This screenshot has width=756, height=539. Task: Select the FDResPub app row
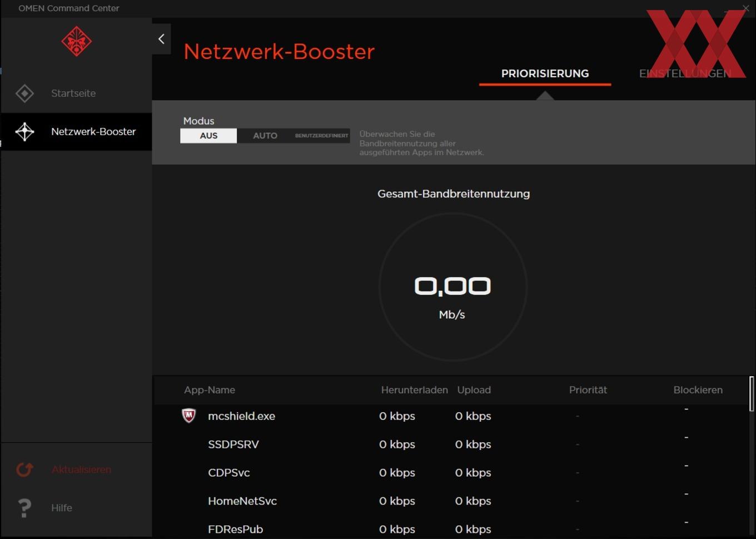(x=452, y=529)
